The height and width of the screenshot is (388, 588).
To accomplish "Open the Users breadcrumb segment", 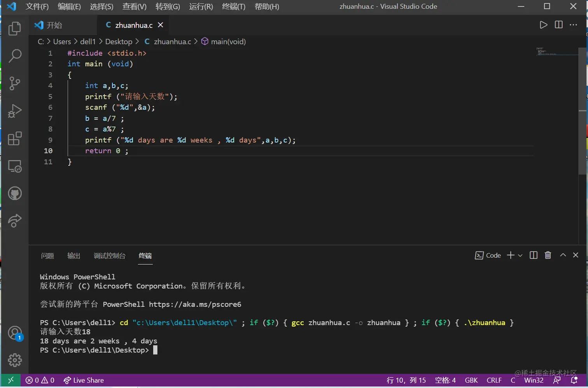I will pyautogui.click(x=62, y=42).
